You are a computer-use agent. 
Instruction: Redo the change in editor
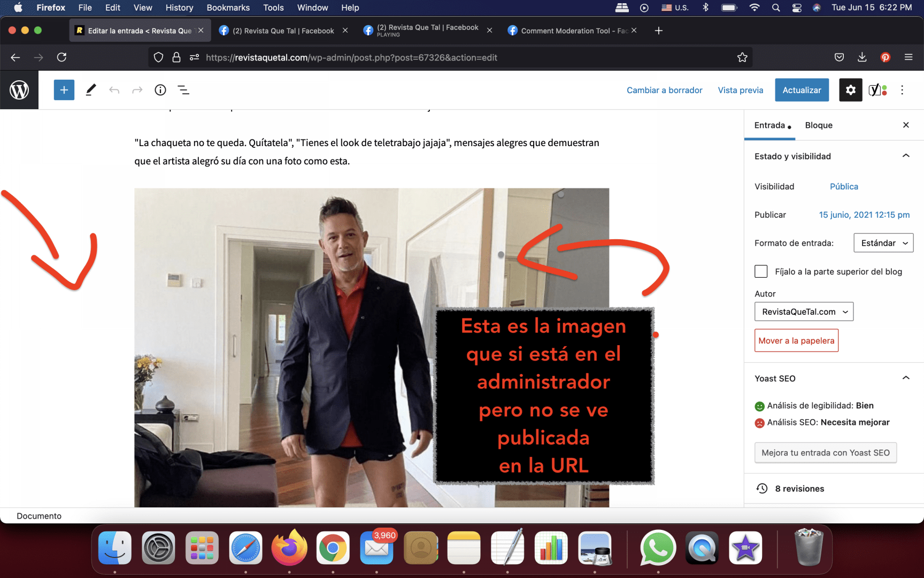coord(137,90)
